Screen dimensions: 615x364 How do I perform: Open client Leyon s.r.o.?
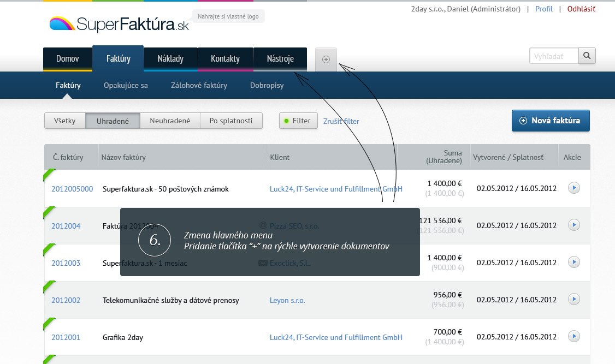pyautogui.click(x=287, y=300)
